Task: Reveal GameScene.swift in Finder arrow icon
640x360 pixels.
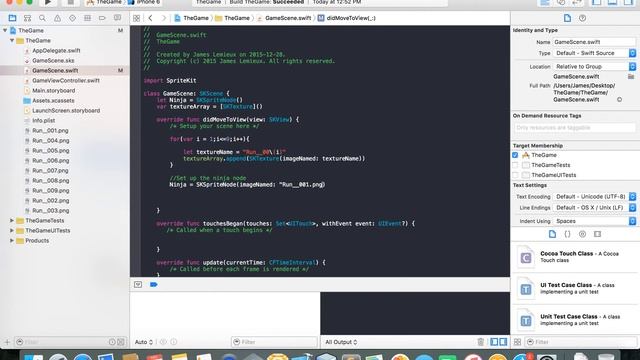Action: (619, 100)
